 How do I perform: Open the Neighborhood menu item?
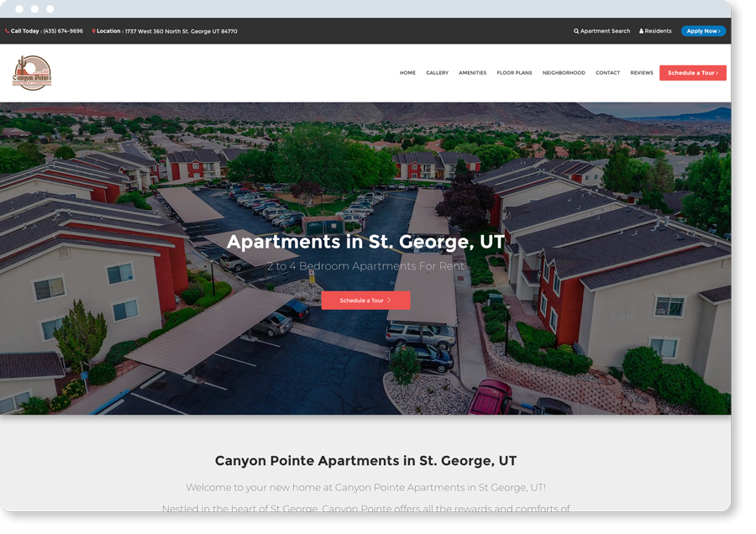[564, 73]
